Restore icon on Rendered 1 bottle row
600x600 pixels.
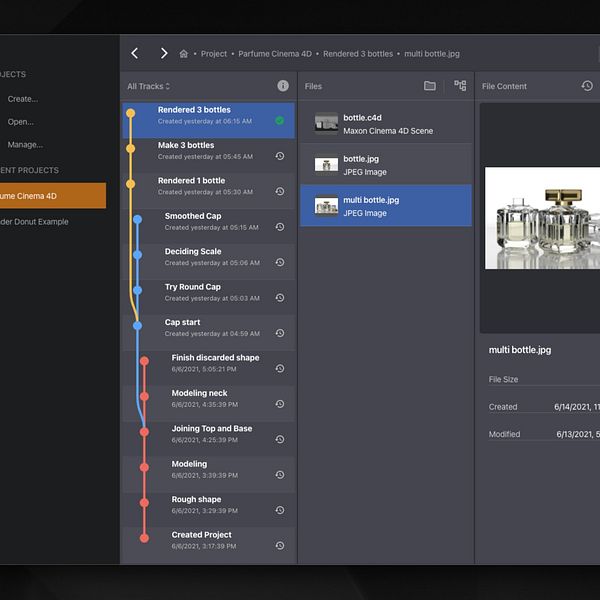point(280,191)
